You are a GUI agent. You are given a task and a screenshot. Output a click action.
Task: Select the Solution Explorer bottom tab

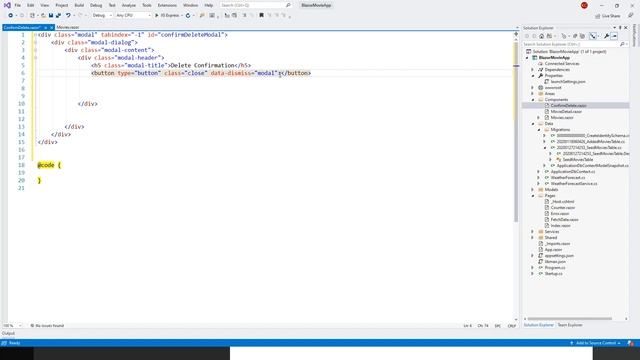click(538, 325)
